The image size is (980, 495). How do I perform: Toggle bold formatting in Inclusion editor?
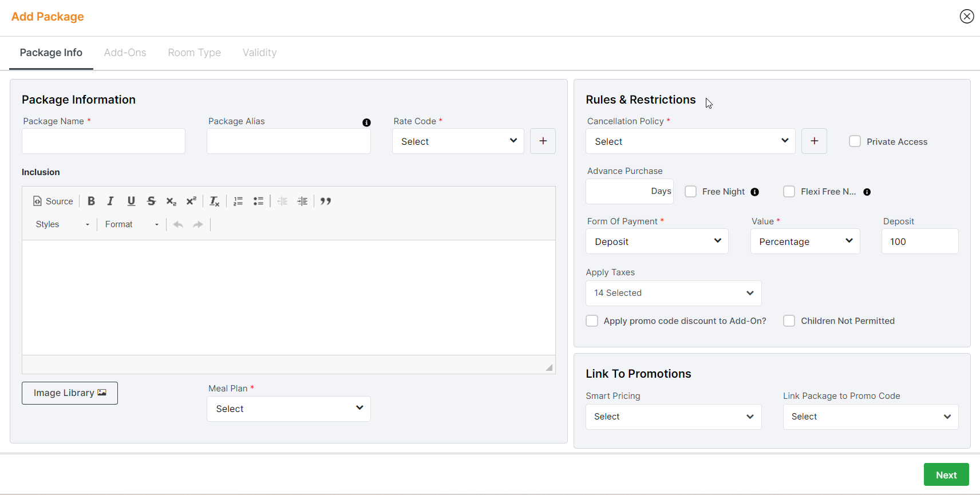(91, 201)
